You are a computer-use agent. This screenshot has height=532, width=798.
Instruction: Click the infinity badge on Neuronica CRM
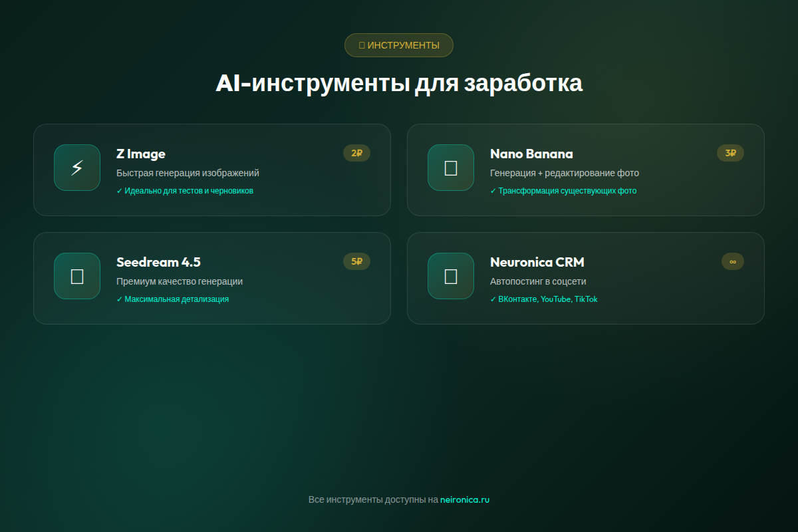click(x=733, y=261)
